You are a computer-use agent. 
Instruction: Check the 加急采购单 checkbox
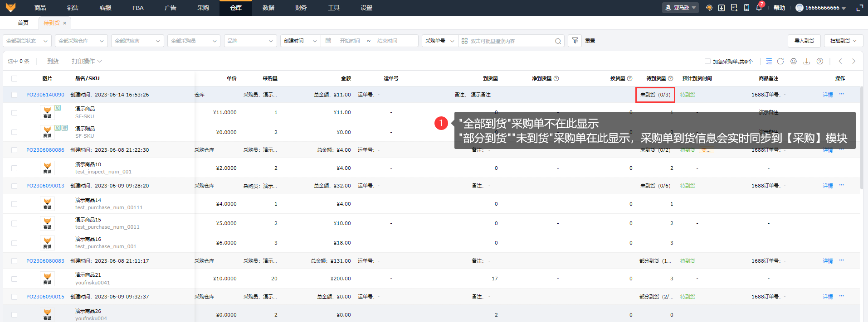pos(707,61)
